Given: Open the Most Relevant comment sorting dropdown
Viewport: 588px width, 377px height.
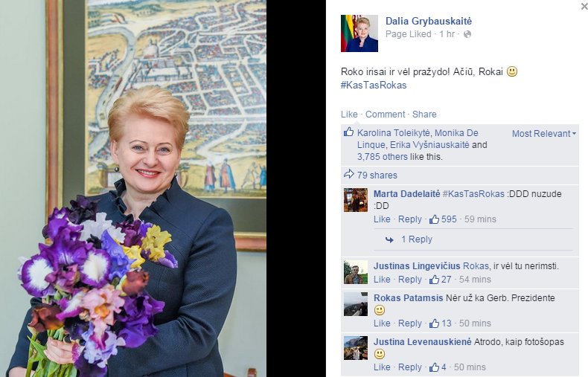Looking at the screenshot, I should [544, 133].
